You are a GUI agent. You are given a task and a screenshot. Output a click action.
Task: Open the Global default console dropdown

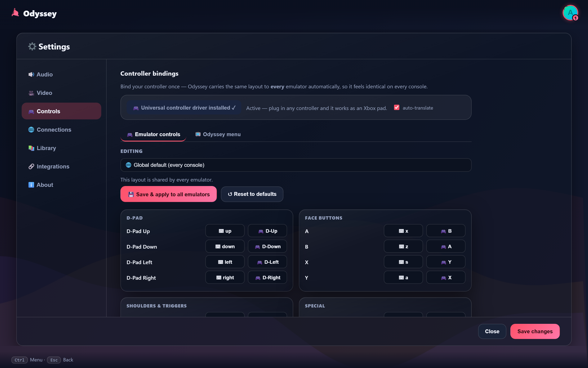296,165
